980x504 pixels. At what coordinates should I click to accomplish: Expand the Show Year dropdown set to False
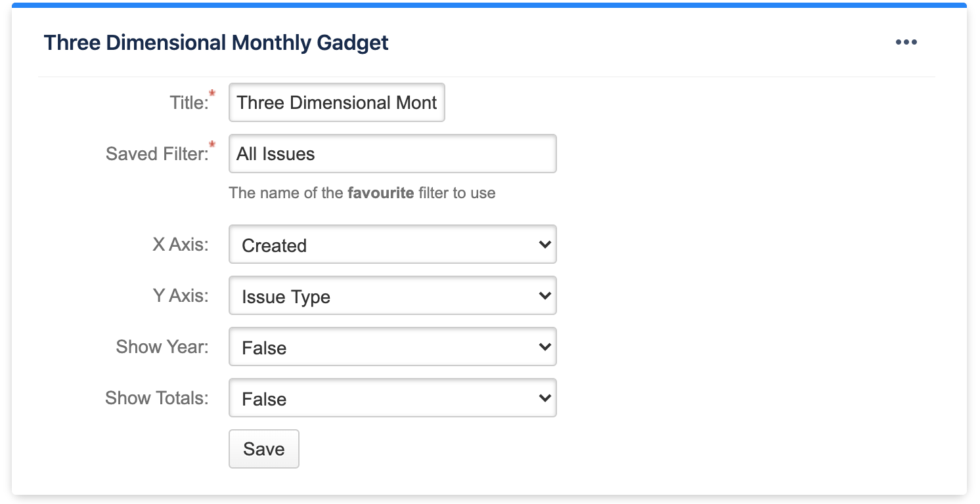(x=393, y=347)
